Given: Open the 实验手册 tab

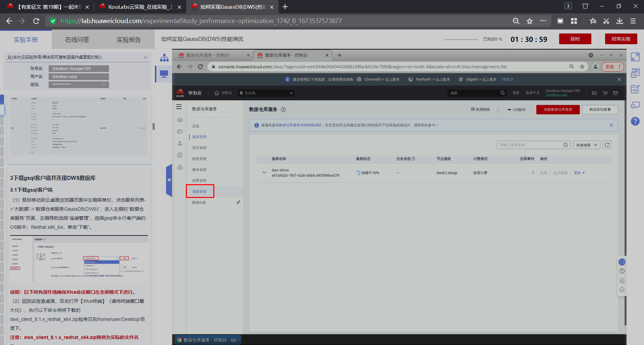Looking at the screenshot, I should point(26,40).
